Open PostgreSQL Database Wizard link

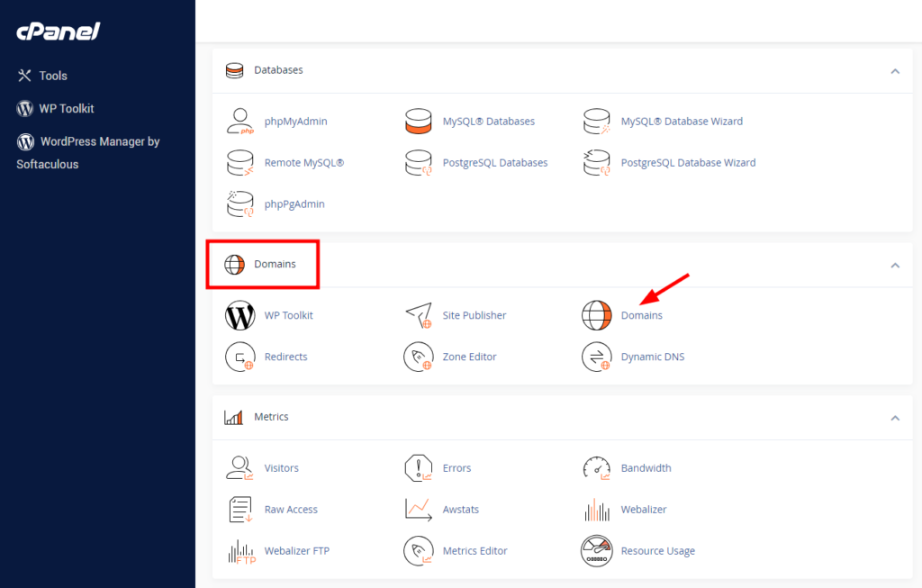[x=689, y=163]
